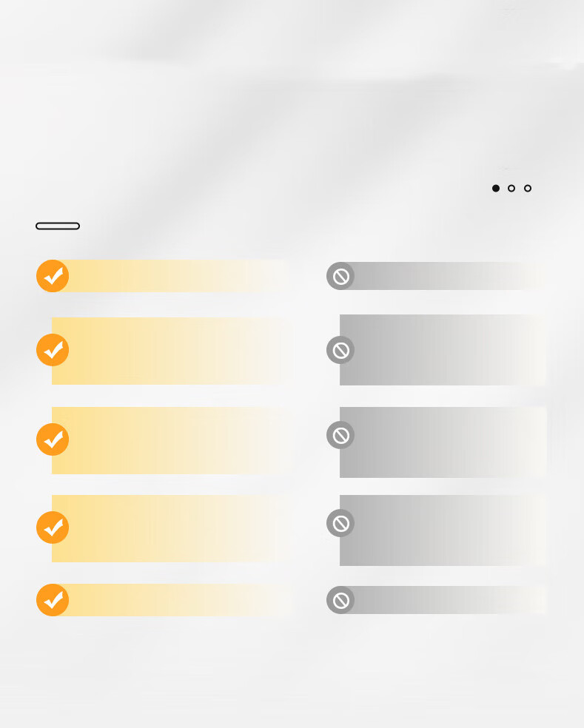584x728 pixels.
Task: Select the second gray prohibited icon from top
Action: pos(340,350)
